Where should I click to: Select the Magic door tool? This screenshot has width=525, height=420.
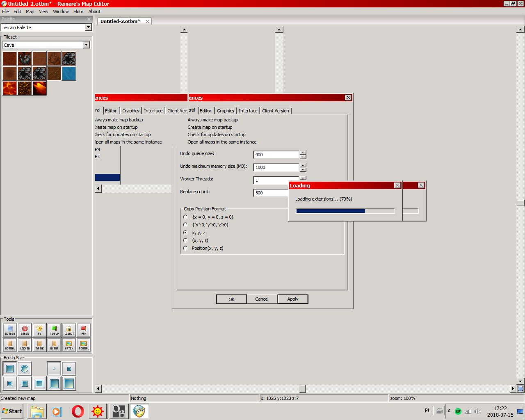39,345
